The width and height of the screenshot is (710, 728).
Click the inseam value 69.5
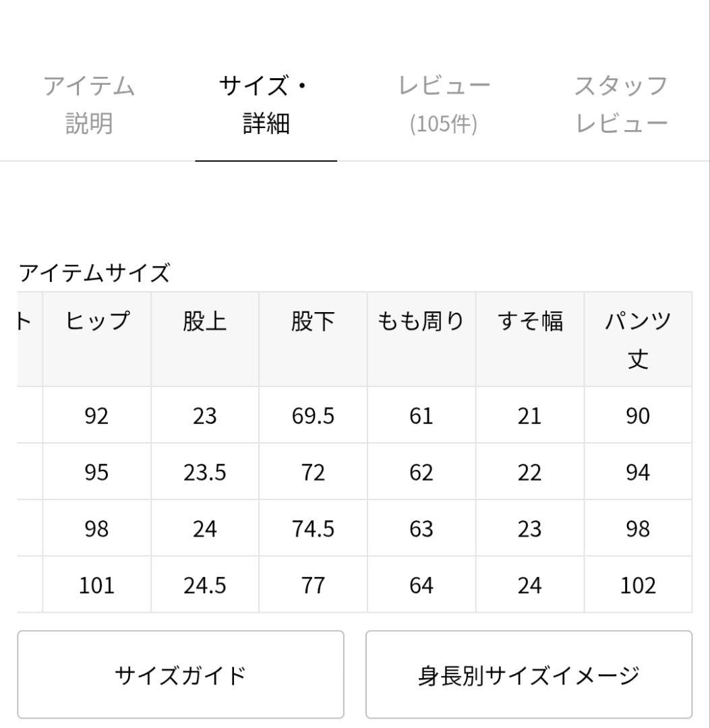coord(312,416)
